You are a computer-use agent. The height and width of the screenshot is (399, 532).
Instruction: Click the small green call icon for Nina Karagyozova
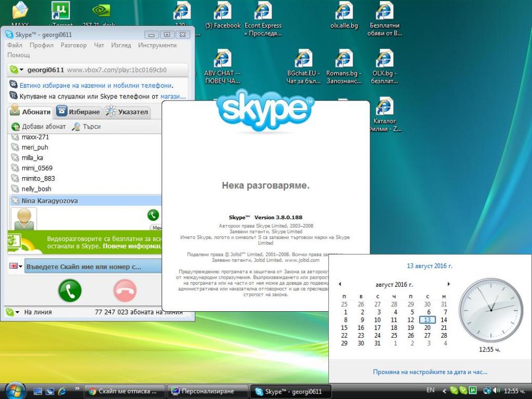[x=153, y=215]
